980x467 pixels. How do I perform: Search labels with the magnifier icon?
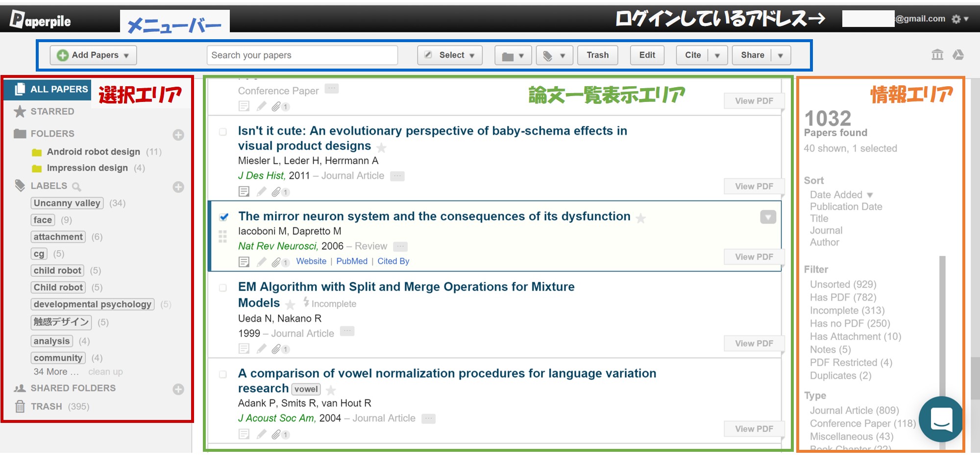coord(76,187)
